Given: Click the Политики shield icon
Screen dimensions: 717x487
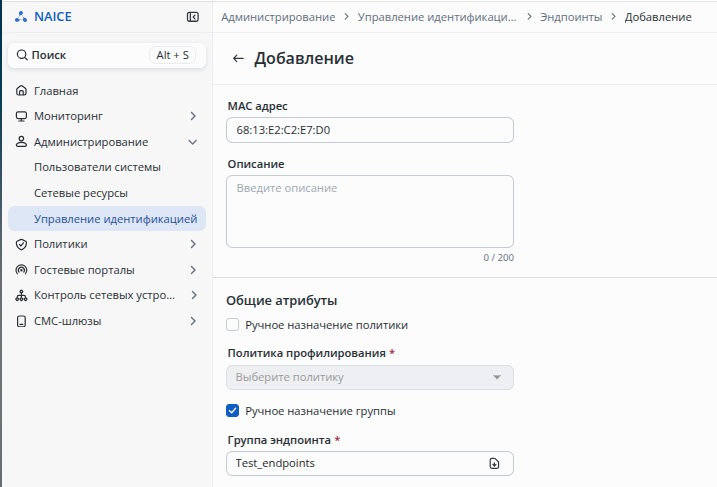Looking at the screenshot, I should point(22,244).
